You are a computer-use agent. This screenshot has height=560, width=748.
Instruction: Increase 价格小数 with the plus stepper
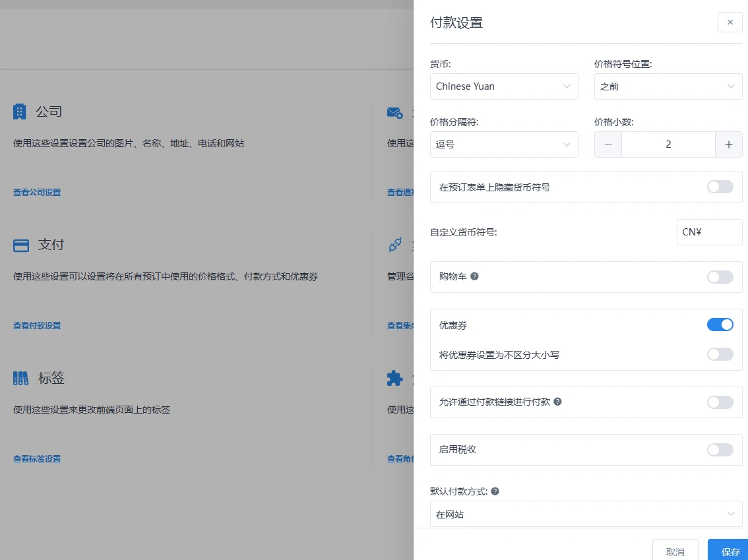tap(729, 144)
